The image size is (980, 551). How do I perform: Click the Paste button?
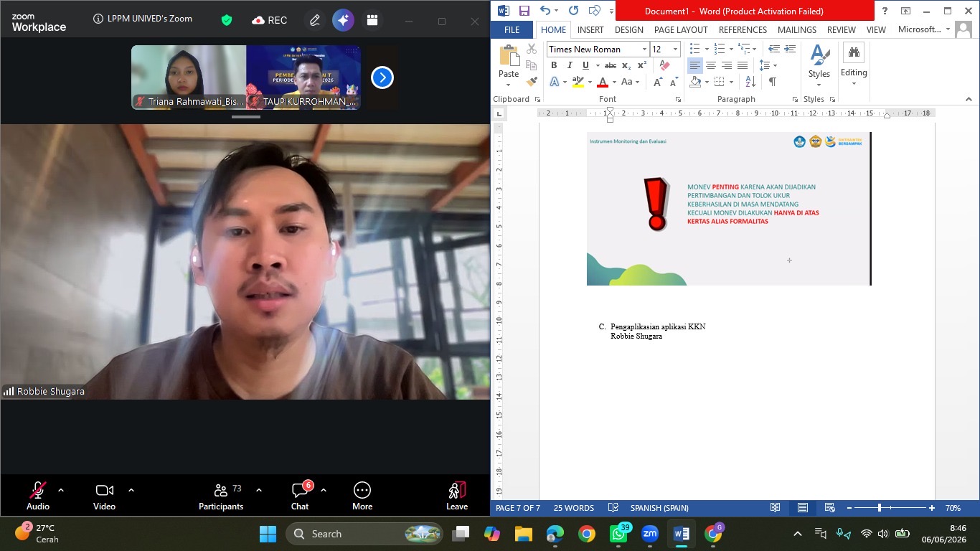[x=509, y=60]
